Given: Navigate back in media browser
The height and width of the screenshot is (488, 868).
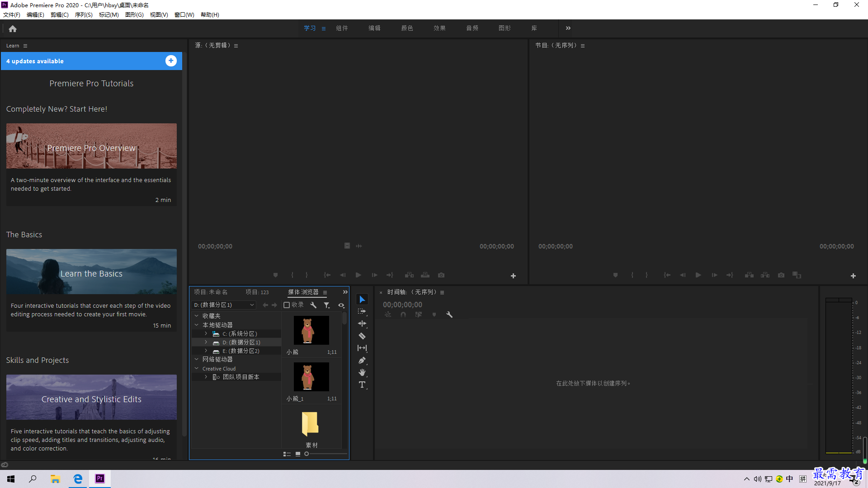Looking at the screenshot, I should (265, 305).
